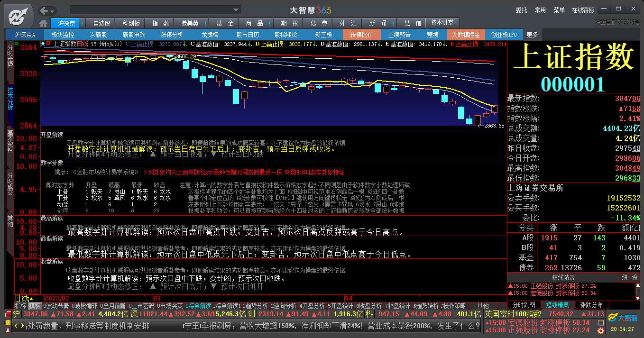Switch to the 涨跌分布 panel tab
Image resolution: width=644 pixels, height=338 pixels.
(591, 305)
